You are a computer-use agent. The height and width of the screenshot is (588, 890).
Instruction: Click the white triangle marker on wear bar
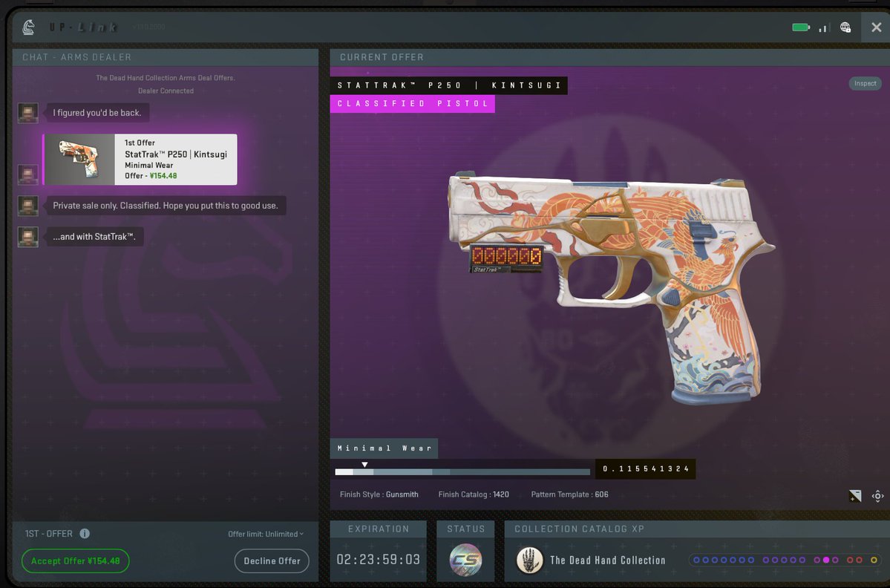pos(364,464)
